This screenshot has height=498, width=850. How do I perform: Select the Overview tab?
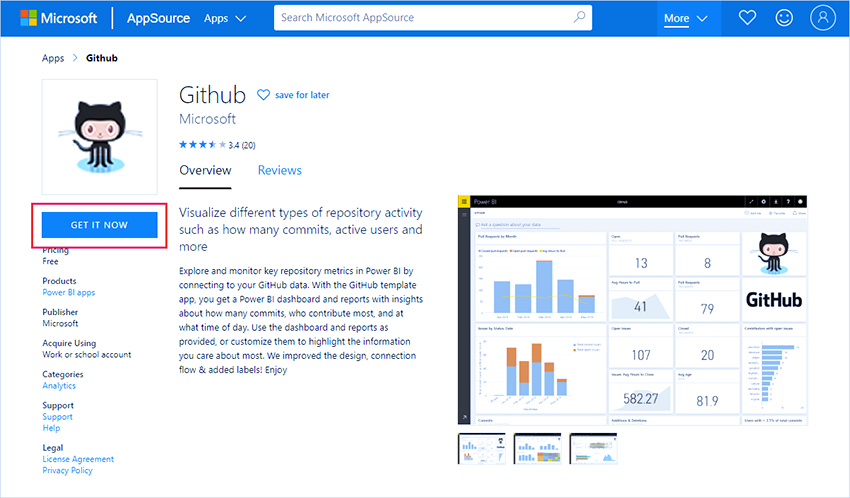coord(205,170)
